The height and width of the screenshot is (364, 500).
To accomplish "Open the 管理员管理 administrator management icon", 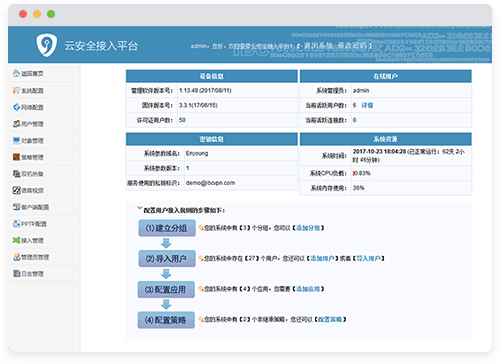I will [16, 257].
